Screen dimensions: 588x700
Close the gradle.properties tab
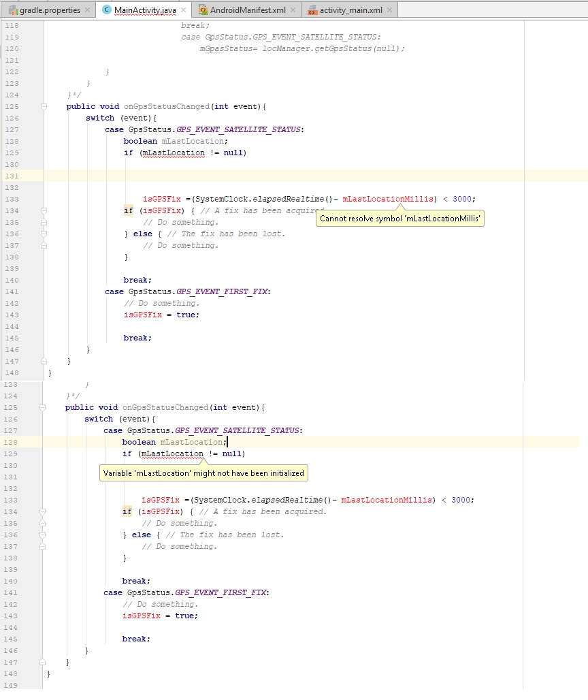[x=87, y=10]
